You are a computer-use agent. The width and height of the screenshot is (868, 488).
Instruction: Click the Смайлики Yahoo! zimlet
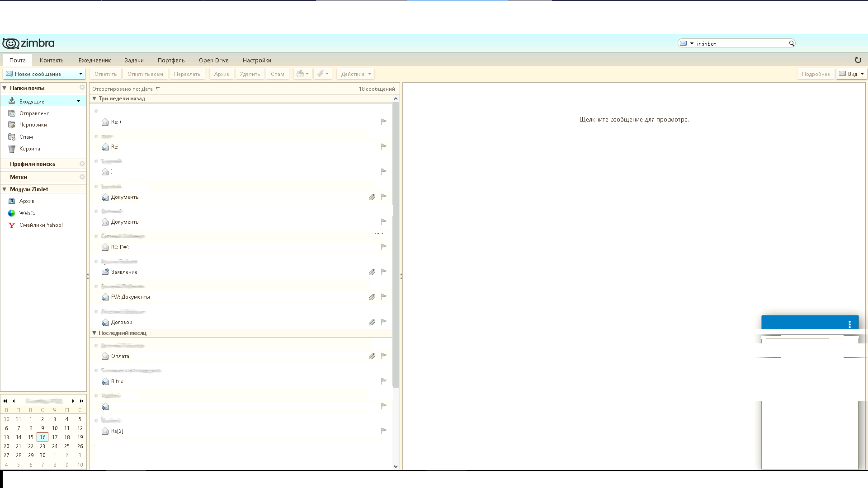(41, 225)
